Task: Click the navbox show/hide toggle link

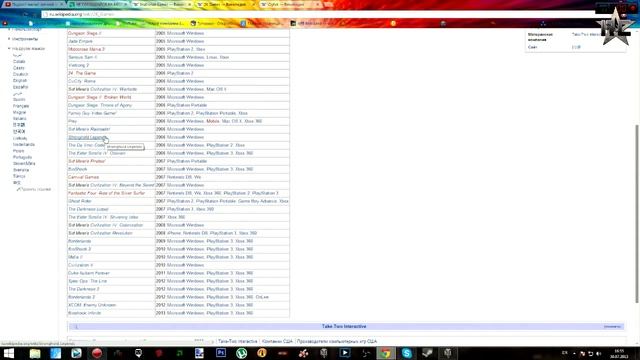Action: point(612,327)
